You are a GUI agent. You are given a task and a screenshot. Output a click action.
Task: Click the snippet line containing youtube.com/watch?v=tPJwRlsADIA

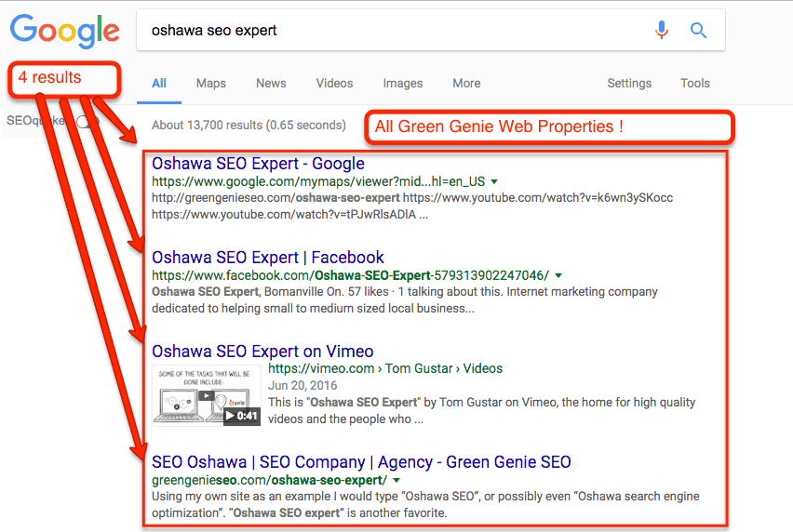(x=289, y=215)
